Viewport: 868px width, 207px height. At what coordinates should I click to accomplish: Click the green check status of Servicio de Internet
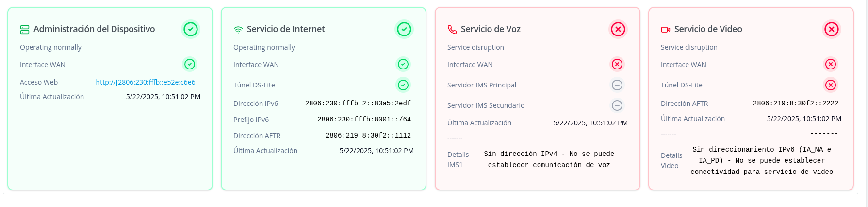(404, 29)
